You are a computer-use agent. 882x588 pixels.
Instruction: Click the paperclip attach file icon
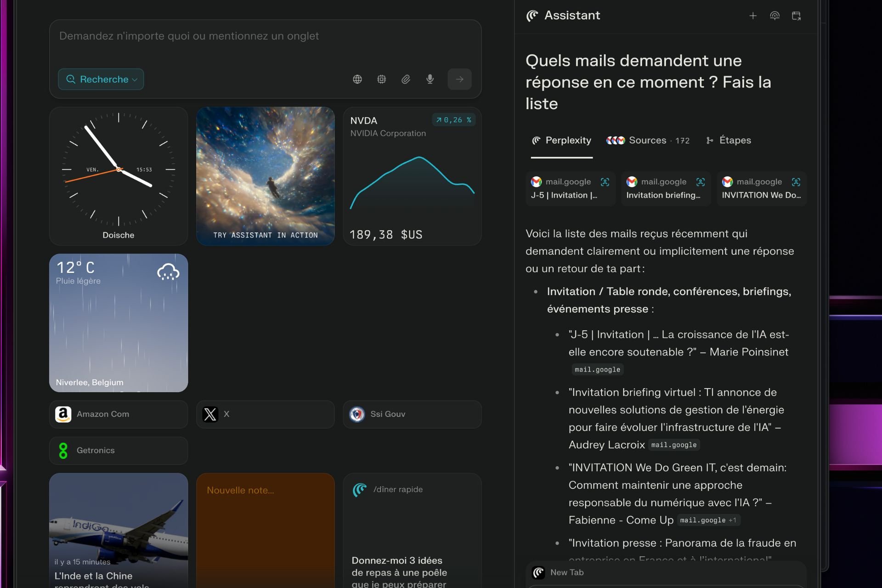tap(406, 79)
